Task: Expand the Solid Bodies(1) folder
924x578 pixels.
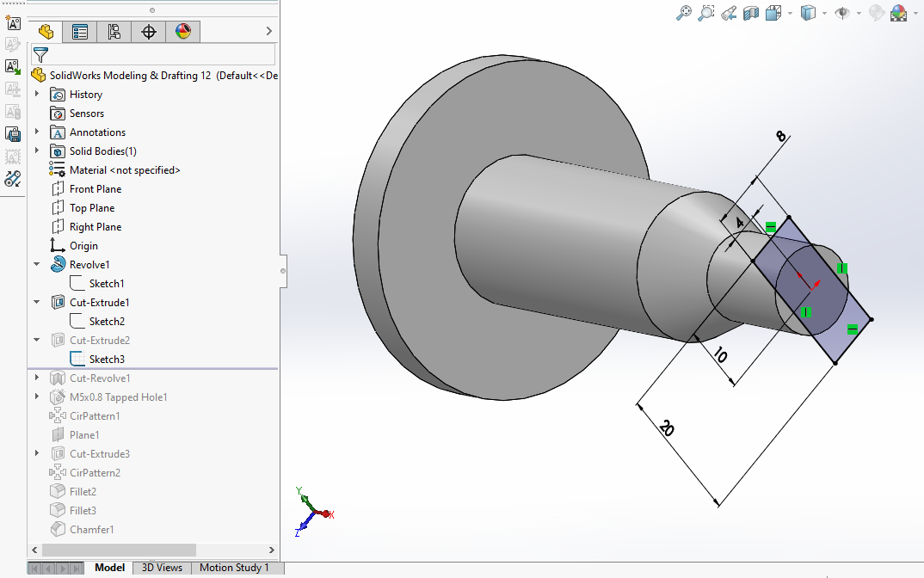Action: (37, 151)
